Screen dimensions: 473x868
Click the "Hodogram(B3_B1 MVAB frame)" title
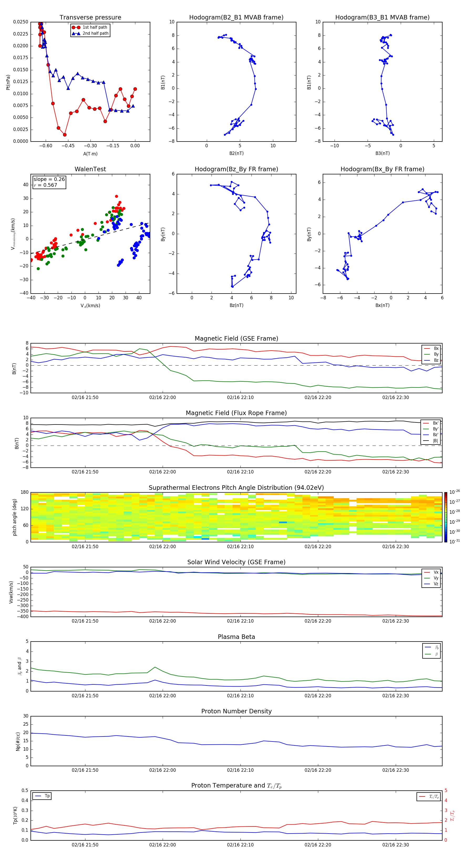382,18
